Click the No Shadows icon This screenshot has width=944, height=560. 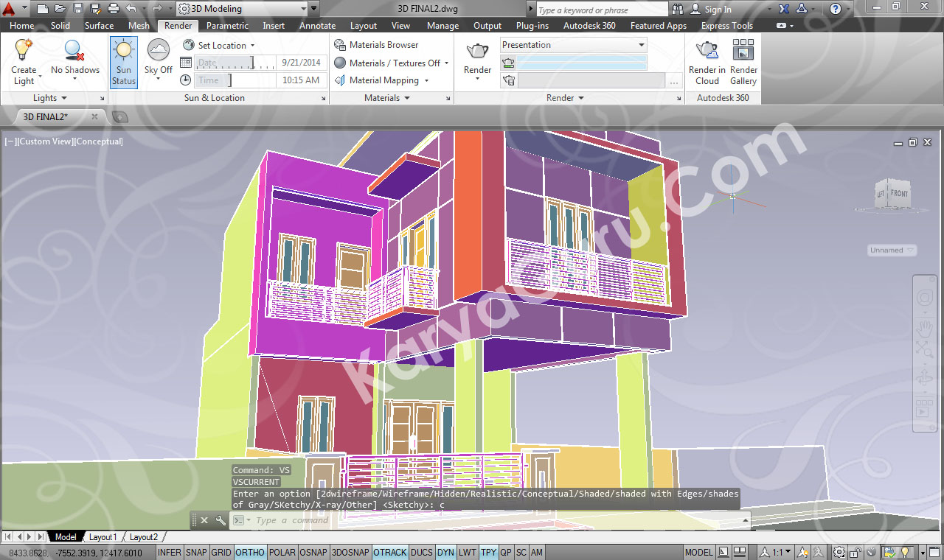[x=74, y=51]
